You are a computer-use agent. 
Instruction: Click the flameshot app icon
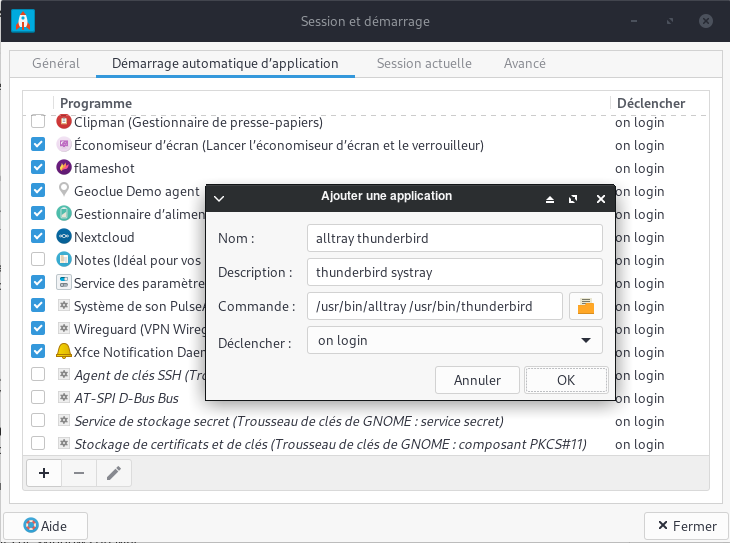pyautogui.click(x=64, y=168)
